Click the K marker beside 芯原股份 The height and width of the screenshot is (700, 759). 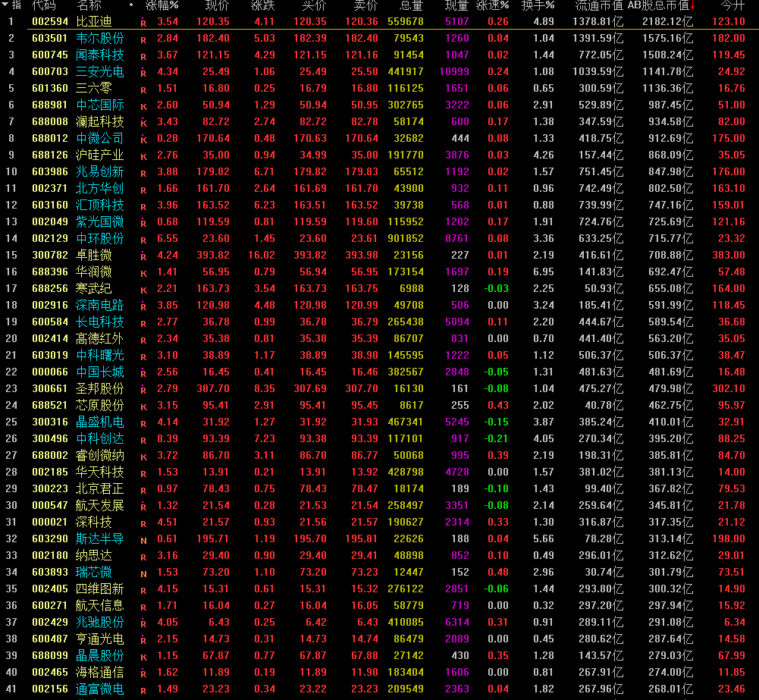point(143,407)
